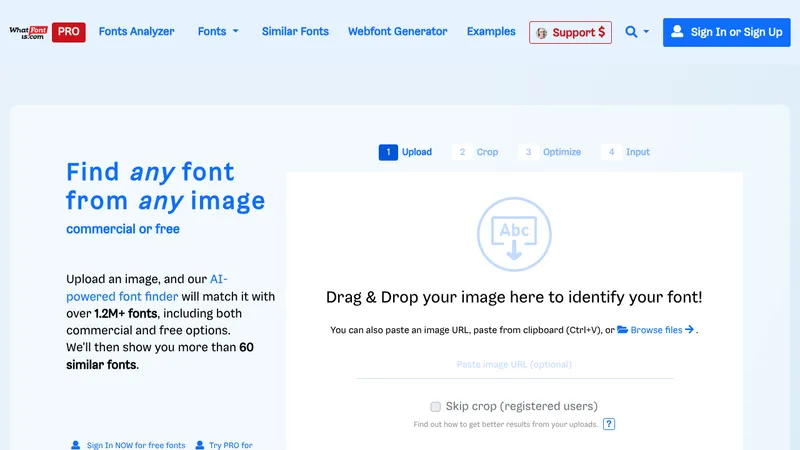Image resolution: width=800 pixels, height=450 pixels.
Task: Click the Browse files link
Action: [656, 330]
